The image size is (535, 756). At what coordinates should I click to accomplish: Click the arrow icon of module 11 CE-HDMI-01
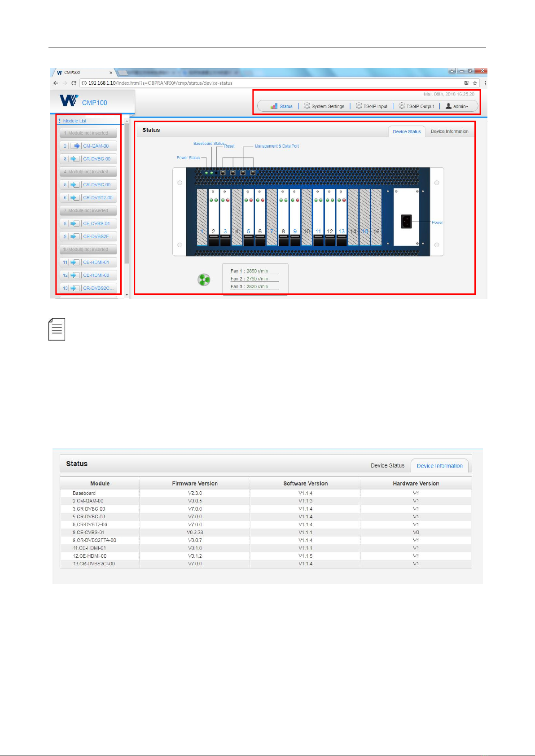pyautogui.click(x=75, y=262)
